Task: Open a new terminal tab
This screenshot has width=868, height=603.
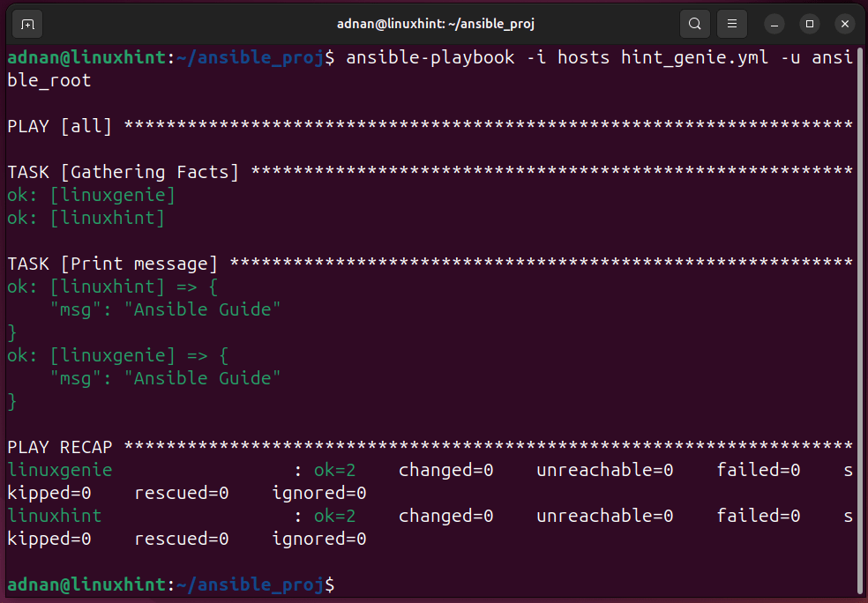Action: (x=27, y=25)
